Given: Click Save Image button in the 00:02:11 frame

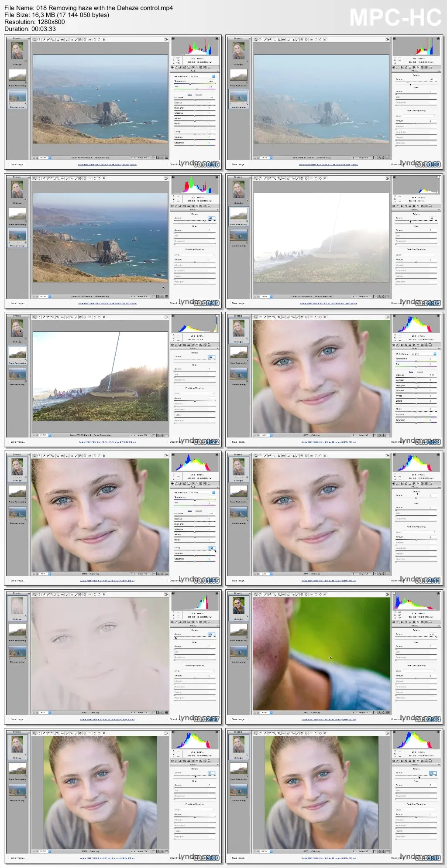Looking at the screenshot, I should (239, 581).
